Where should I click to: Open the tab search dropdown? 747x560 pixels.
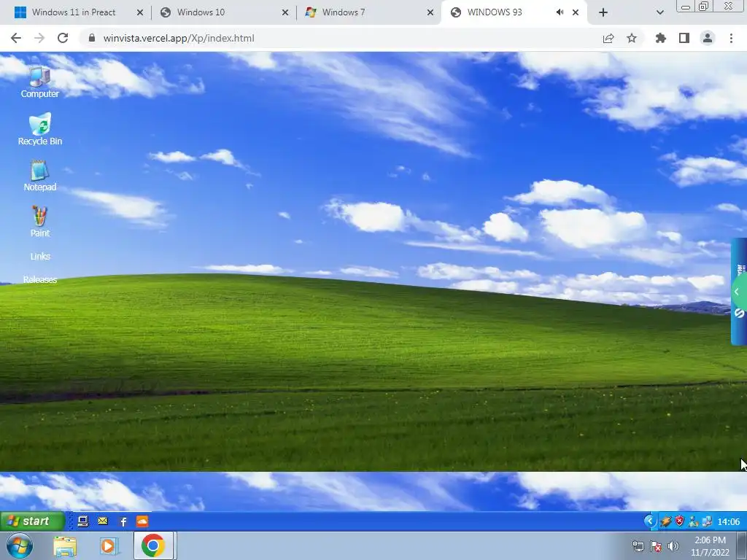(659, 12)
